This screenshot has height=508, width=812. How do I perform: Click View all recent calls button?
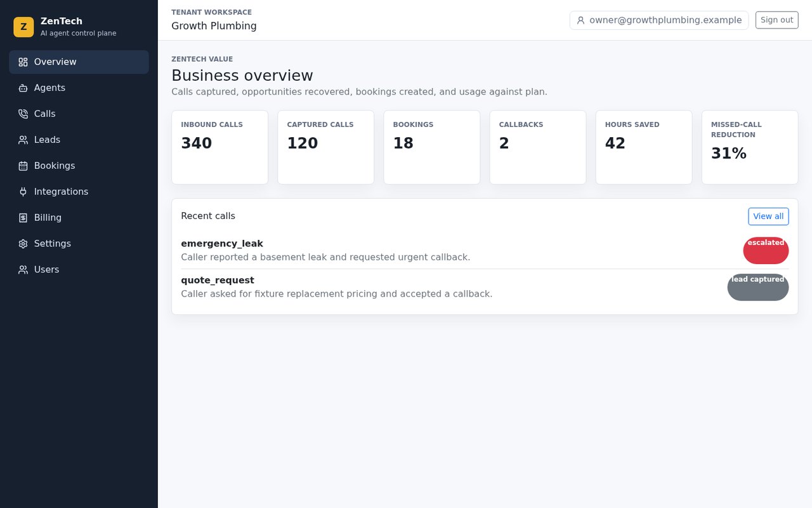tap(768, 217)
